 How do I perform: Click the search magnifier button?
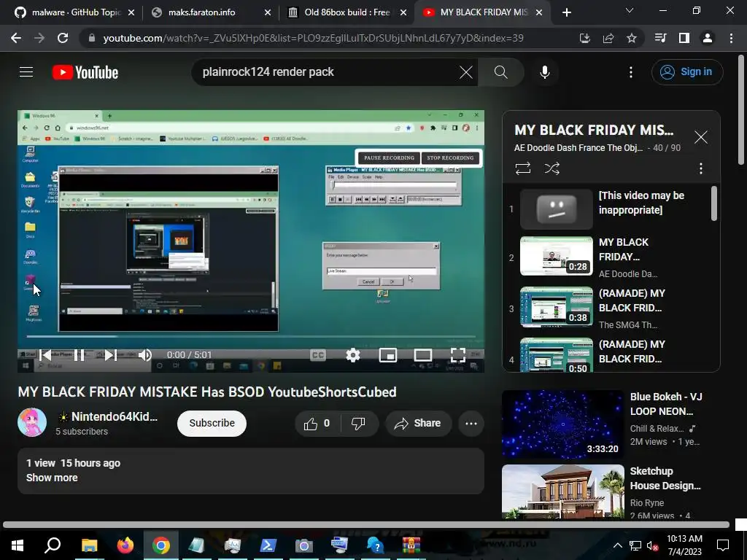click(x=500, y=72)
